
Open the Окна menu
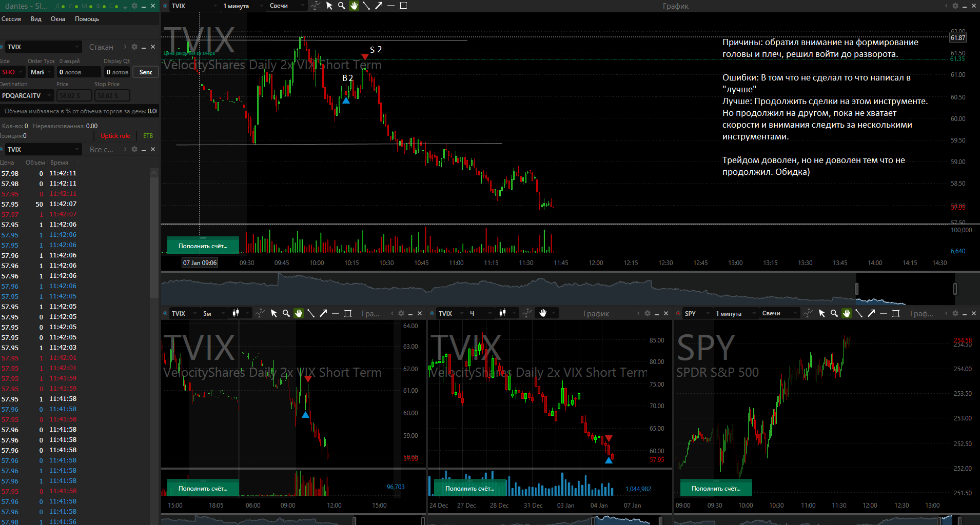pyautogui.click(x=58, y=19)
